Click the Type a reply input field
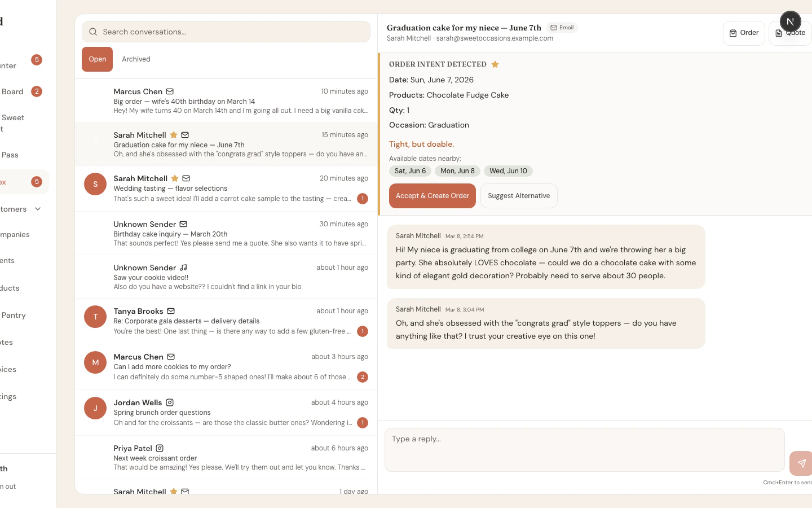Image resolution: width=812 pixels, height=508 pixels. click(x=584, y=449)
